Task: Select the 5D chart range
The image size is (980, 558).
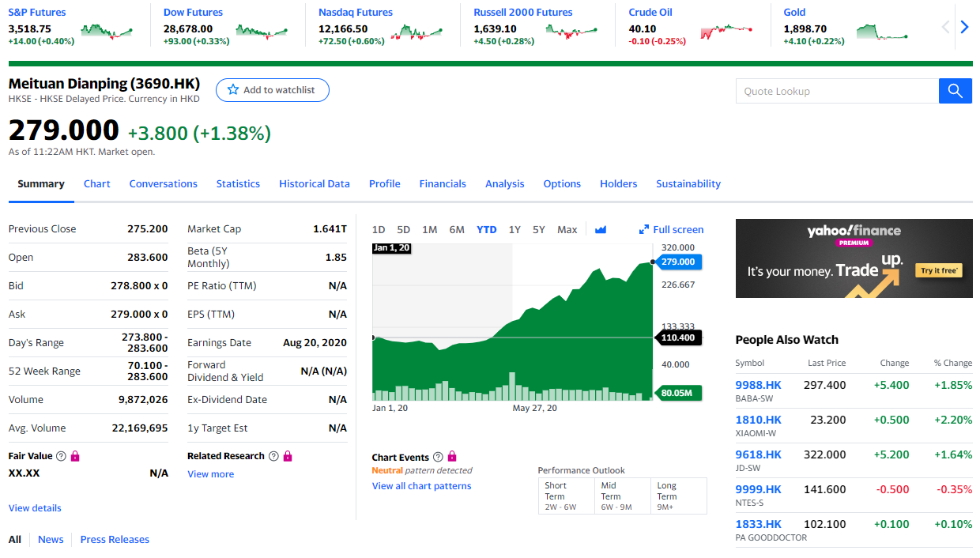Action: tap(403, 229)
